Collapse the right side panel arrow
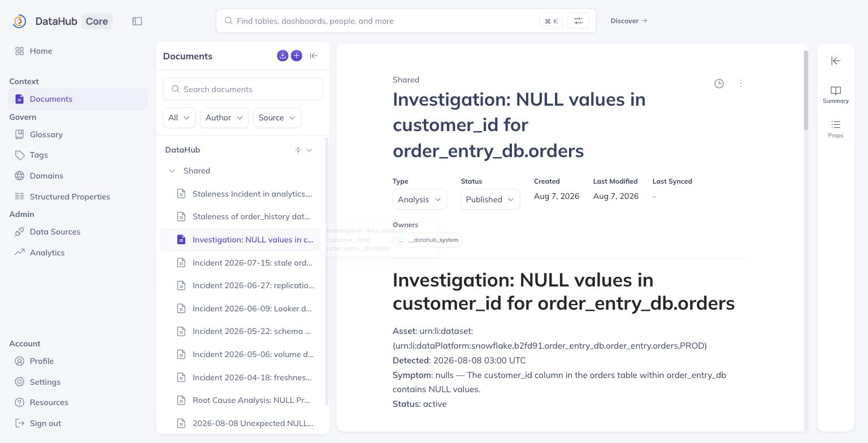This screenshot has width=868, height=443. [836, 61]
